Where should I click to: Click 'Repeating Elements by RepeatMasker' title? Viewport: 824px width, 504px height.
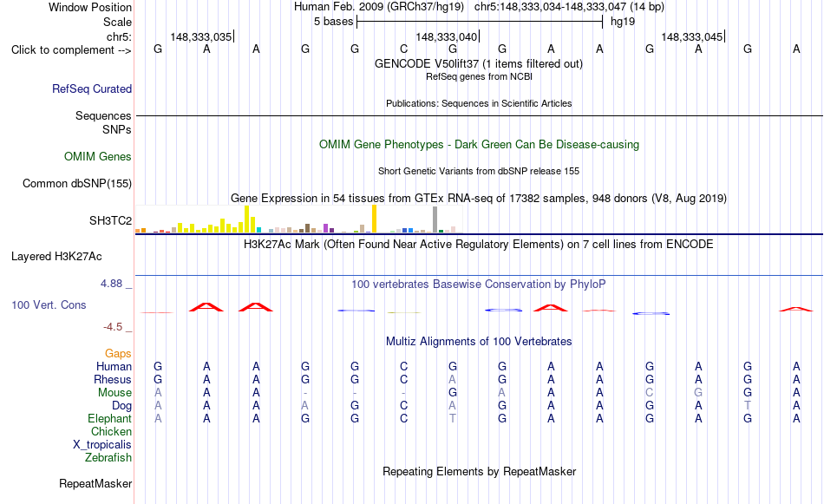[x=480, y=471]
